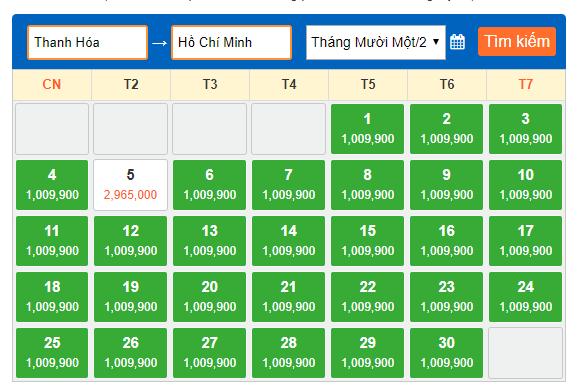The width and height of the screenshot is (577, 391).
Task: Choose day 4 fare cell
Action: point(52,185)
